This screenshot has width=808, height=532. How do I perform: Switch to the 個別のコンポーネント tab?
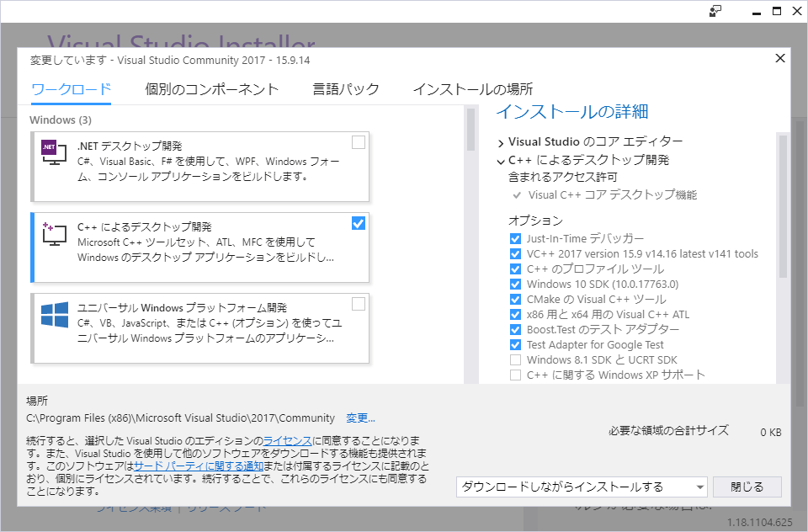212,89
